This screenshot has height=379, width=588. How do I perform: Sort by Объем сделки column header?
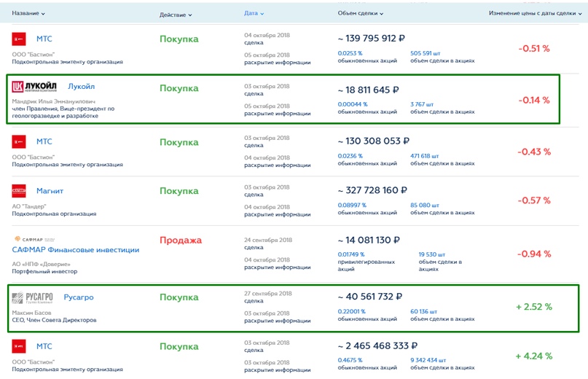click(x=361, y=13)
